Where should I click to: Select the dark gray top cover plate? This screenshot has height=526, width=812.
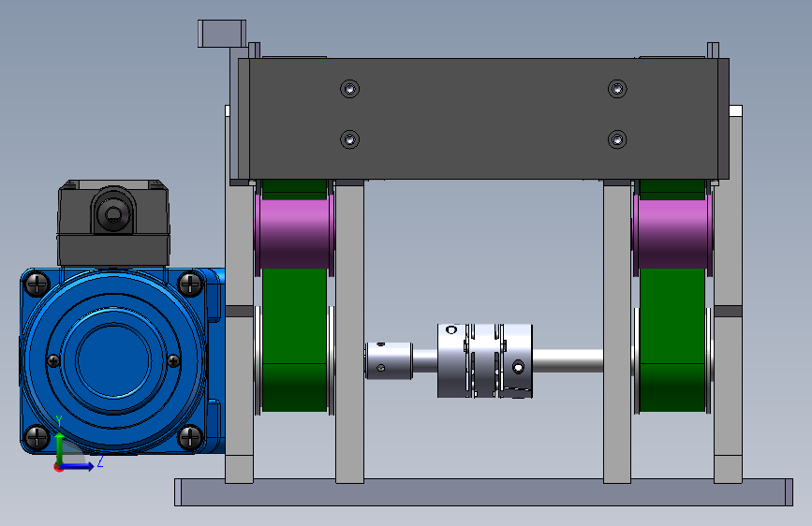click(x=483, y=119)
